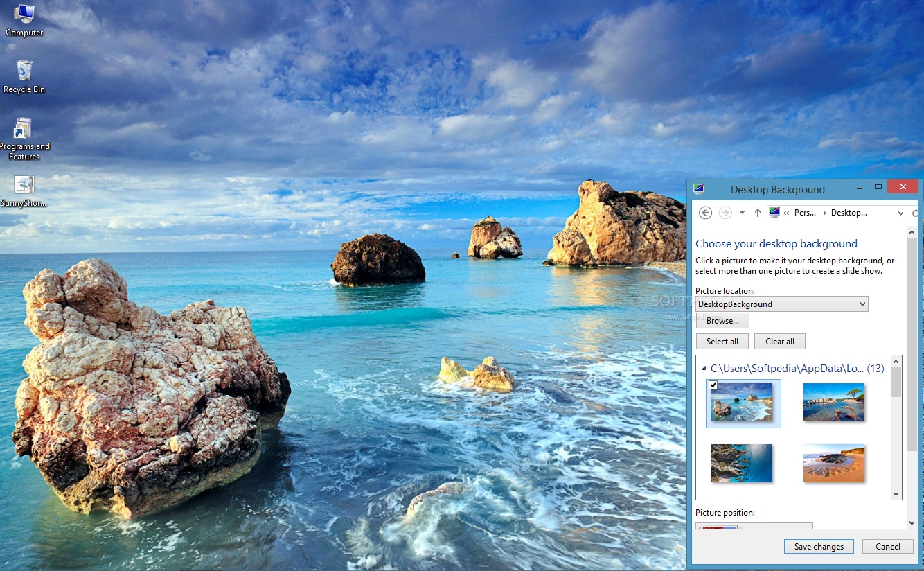Go back with the Back arrow
The image size is (924, 571).
[705, 213]
